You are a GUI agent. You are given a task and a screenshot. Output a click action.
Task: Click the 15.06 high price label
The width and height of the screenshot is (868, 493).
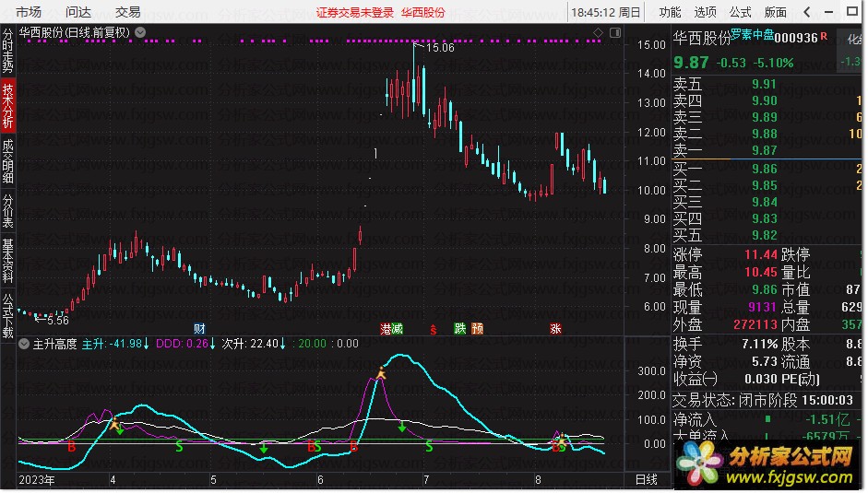(441, 48)
